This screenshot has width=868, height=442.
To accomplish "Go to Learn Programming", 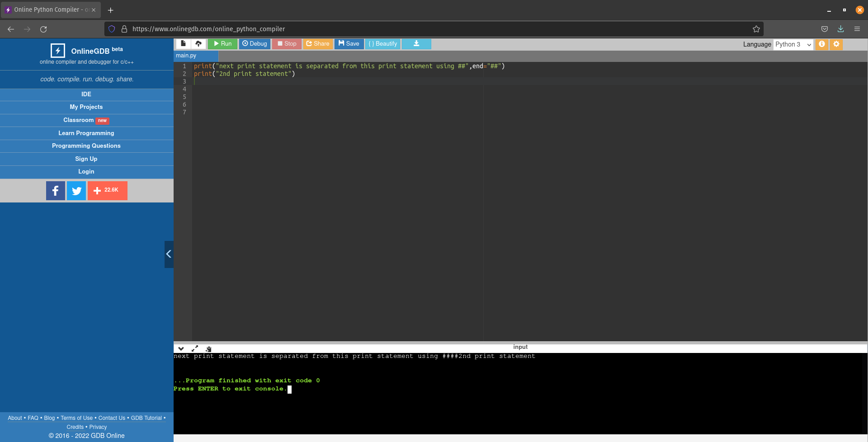I will click(x=86, y=133).
